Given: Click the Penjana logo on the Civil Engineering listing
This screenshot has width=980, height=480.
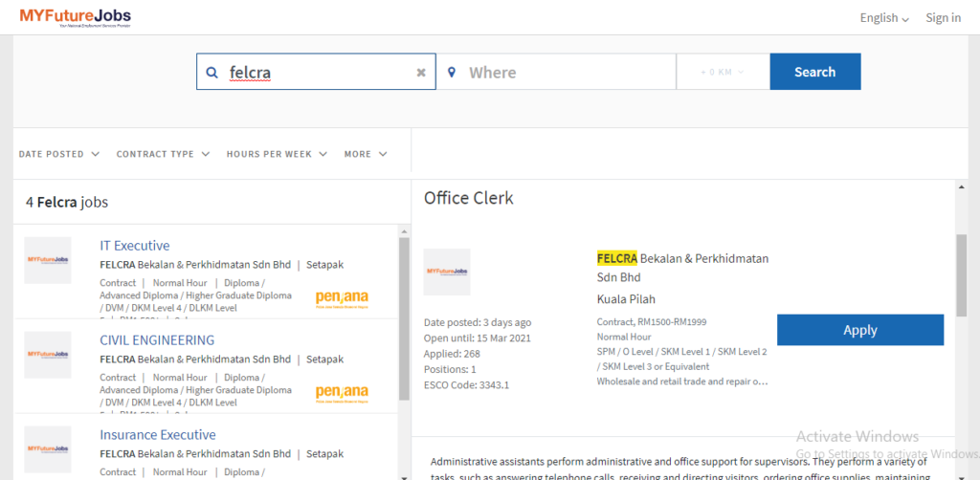Looking at the screenshot, I should 342,393.
